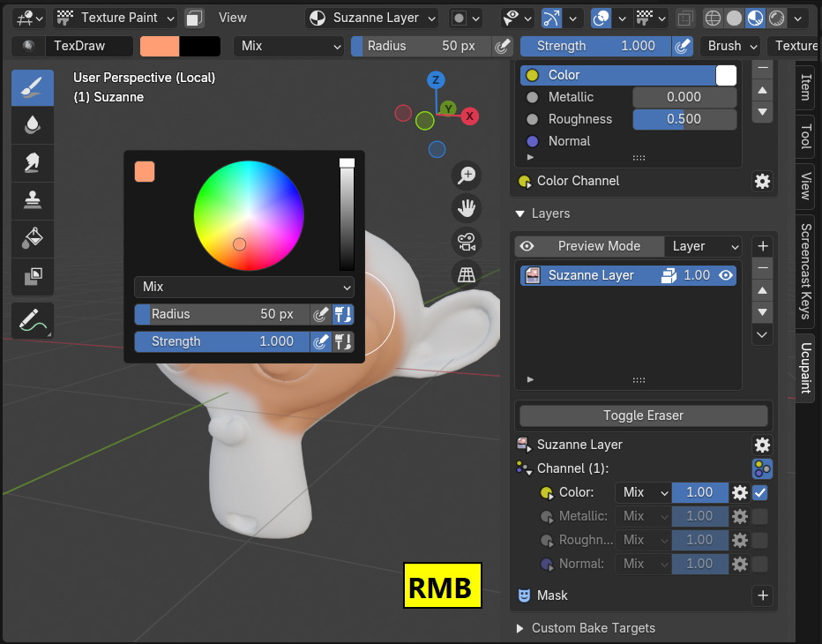Select rendered viewport shading
Viewport: 822px width, 644px height.
tap(776, 19)
